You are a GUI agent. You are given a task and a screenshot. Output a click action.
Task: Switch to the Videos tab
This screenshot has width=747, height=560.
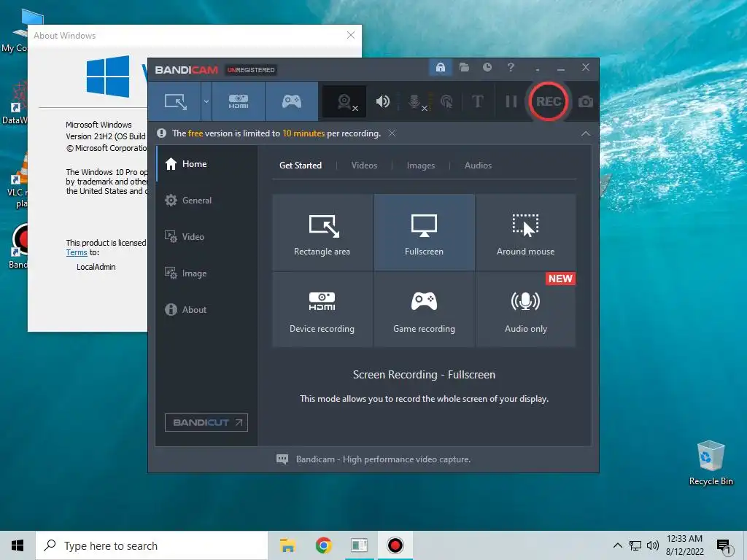pos(364,166)
